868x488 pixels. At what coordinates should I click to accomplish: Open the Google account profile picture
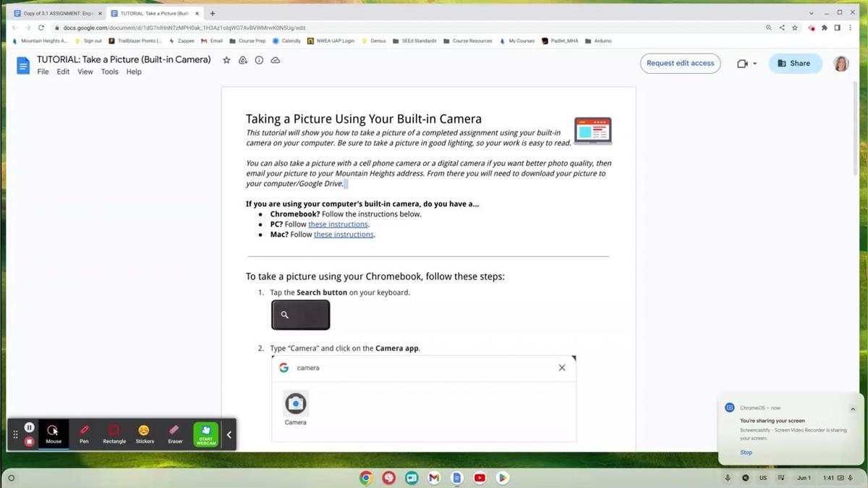tap(841, 64)
